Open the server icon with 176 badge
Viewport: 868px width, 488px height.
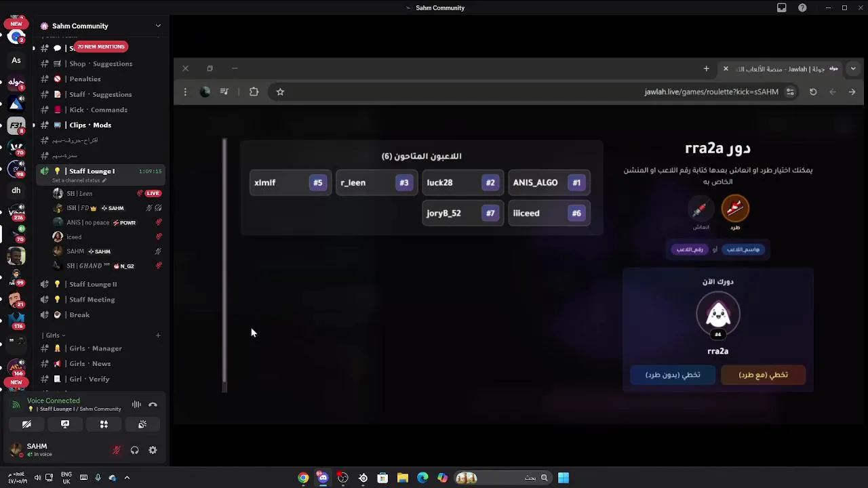click(x=16, y=321)
